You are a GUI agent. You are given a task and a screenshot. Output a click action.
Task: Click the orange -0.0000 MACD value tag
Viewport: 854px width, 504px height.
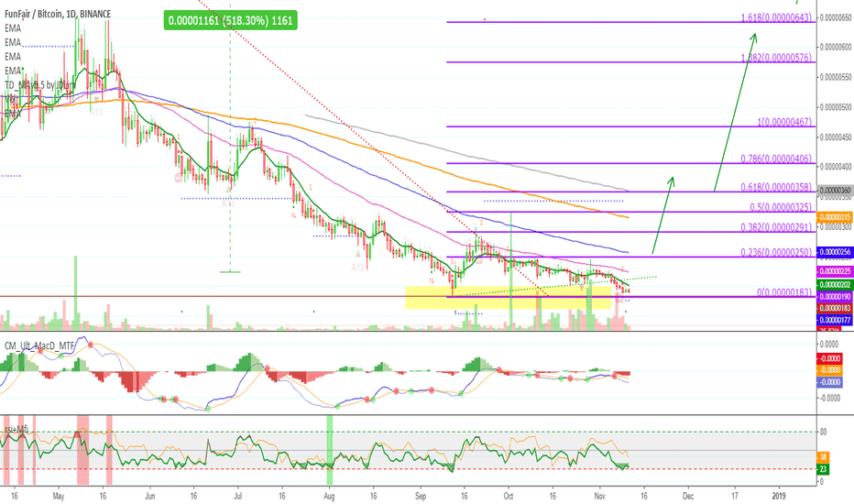click(x=830, y=370)
